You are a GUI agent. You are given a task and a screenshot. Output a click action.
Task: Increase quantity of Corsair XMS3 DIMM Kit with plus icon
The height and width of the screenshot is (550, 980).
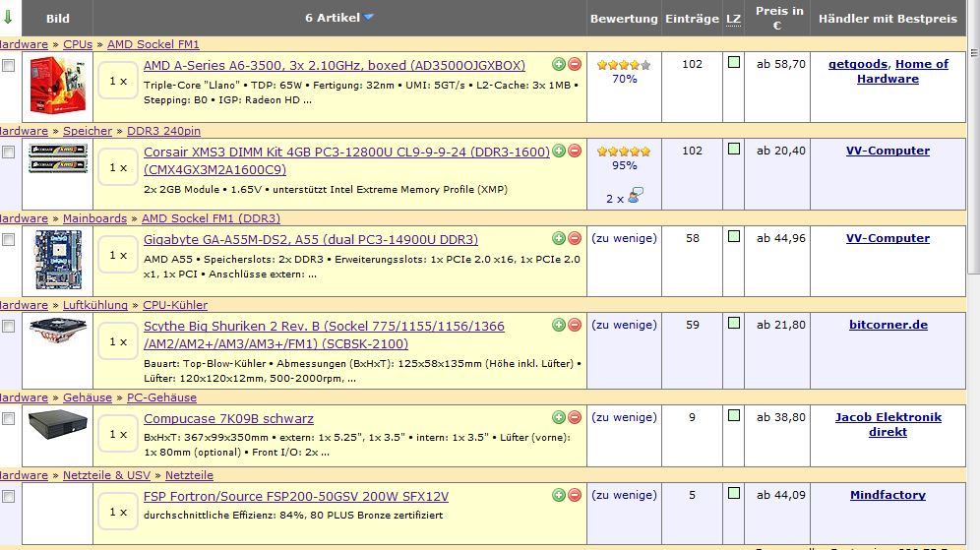[559, 151]
